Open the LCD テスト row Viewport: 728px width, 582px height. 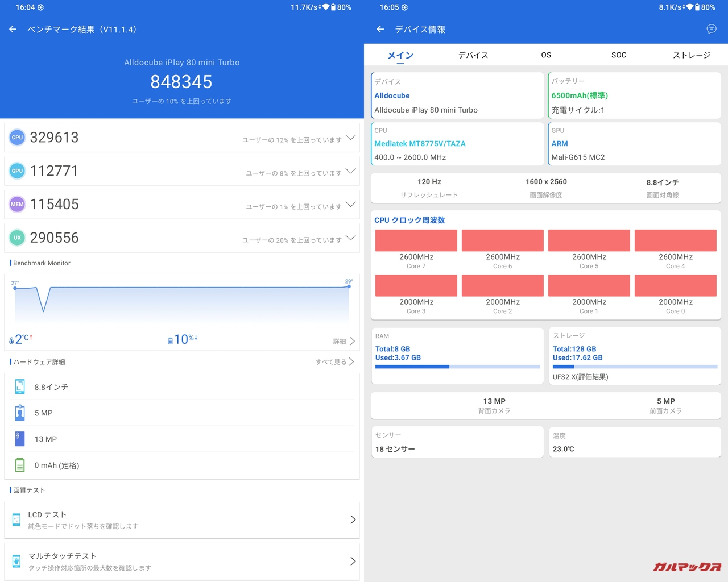[182, 519]
